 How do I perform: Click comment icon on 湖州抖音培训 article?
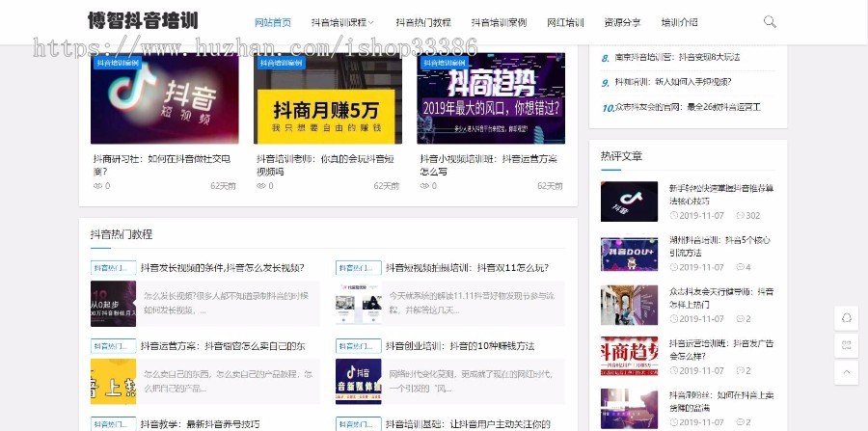(740, 267)
